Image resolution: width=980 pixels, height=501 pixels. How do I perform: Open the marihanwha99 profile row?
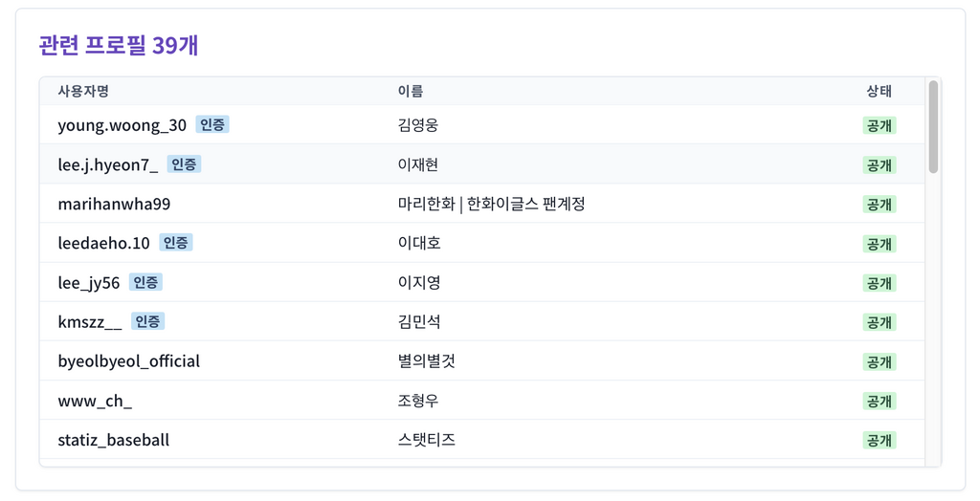[x=482, y=204]
